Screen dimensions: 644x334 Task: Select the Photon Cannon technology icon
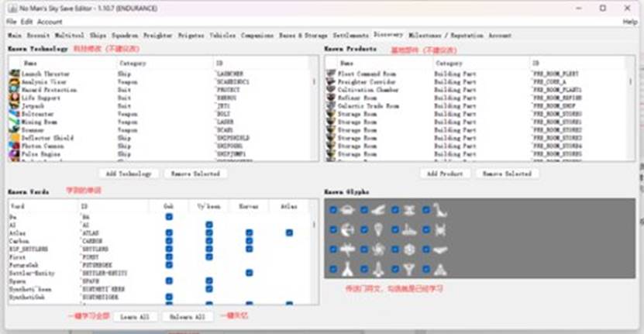pyautogui.click(x=15, y=146)
